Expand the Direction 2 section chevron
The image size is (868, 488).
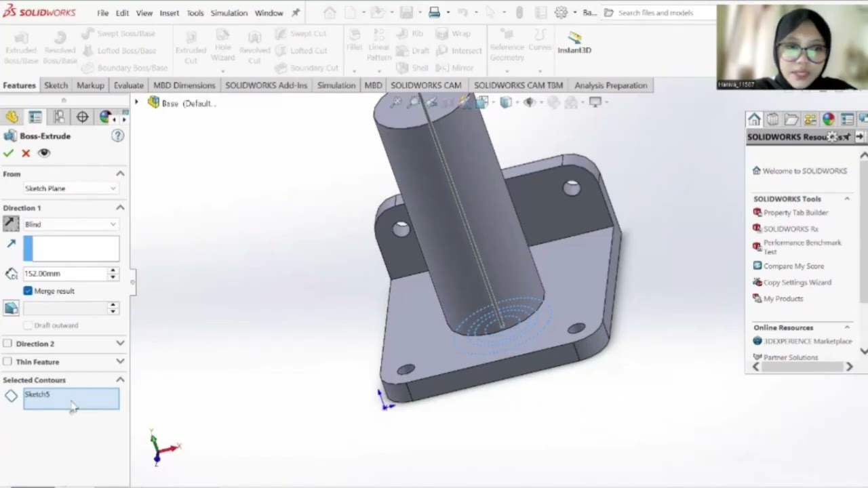120,344
